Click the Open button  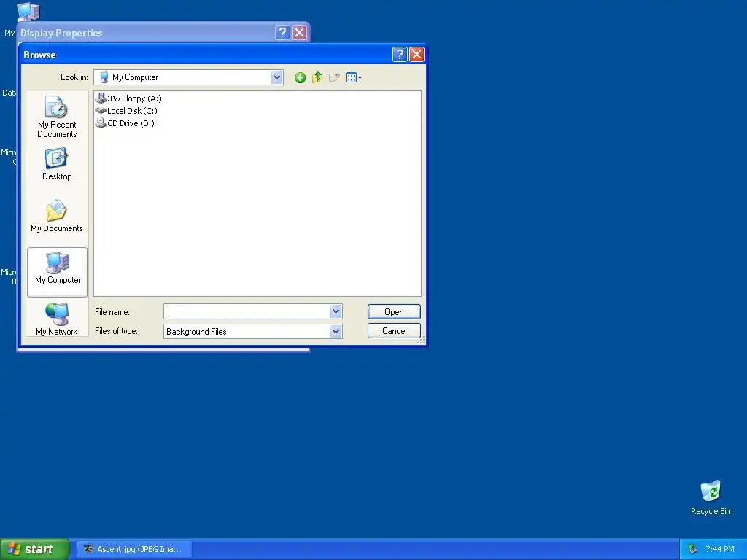click(x=394, y=312)
